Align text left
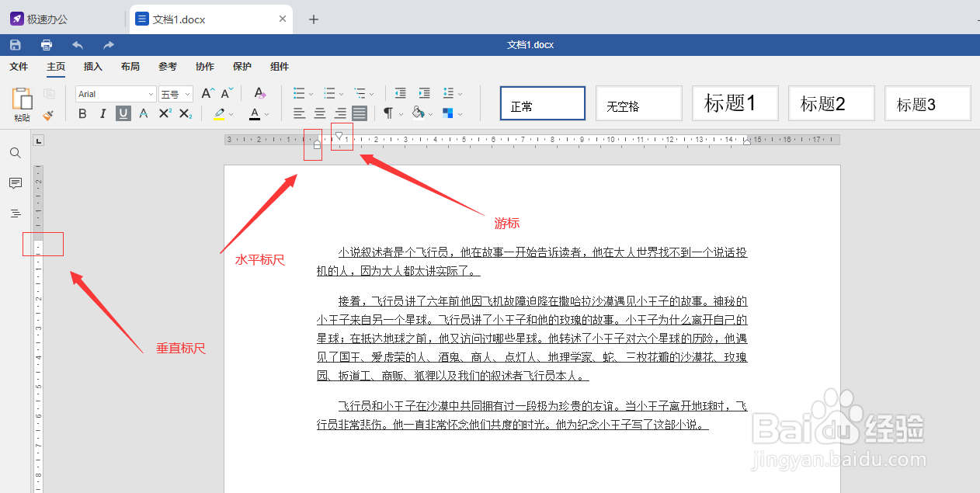Screen dimensions: 980x493 [299, 113]
